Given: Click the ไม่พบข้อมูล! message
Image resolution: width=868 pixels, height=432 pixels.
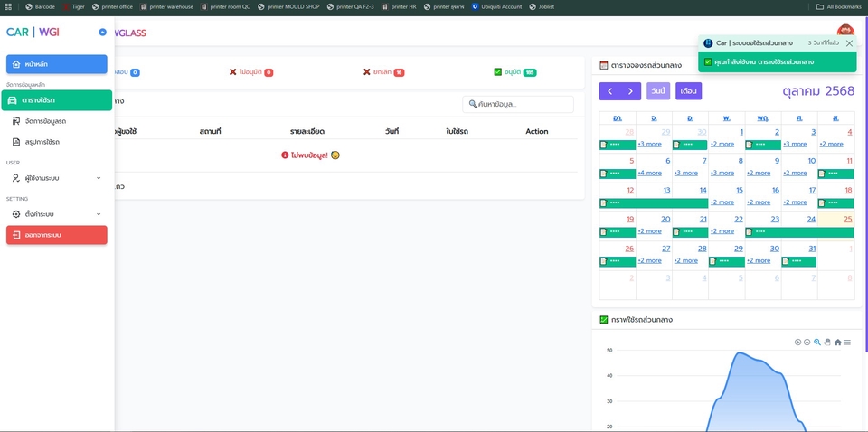Looking at the screenshot, I should (x=310, y=155).
